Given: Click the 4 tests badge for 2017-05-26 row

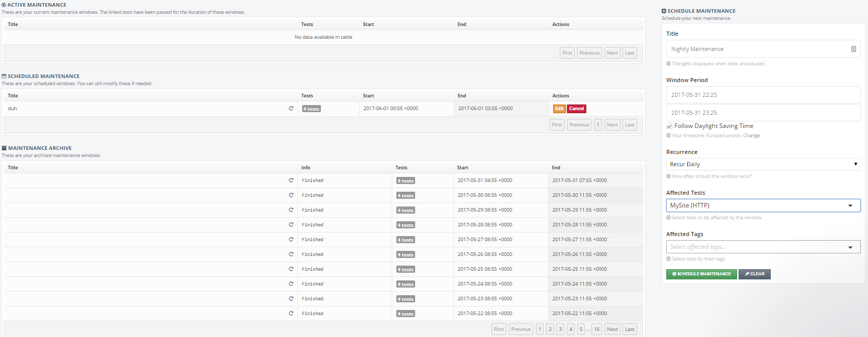Looking at the screenshot, I should (x=405, y=255).
